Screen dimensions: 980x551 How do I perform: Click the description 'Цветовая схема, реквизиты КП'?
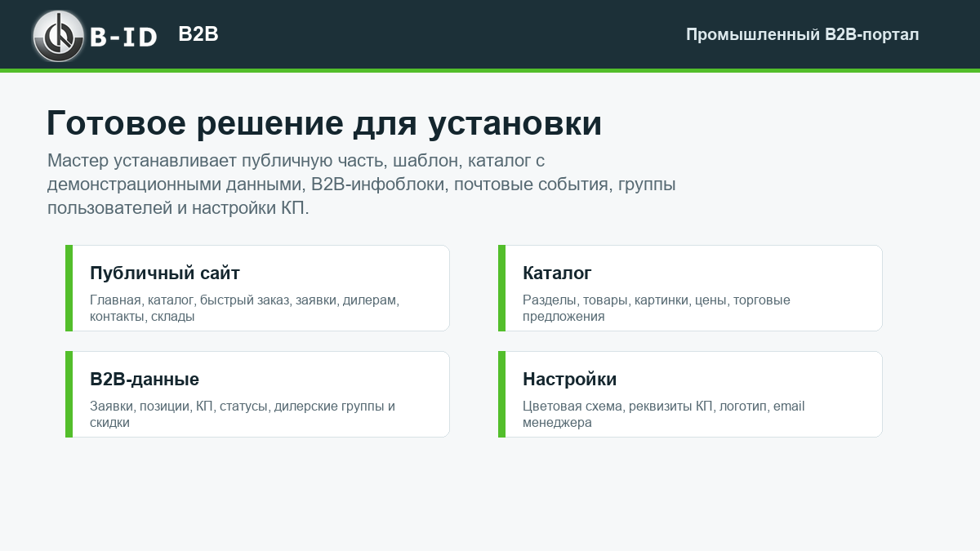(x=664, y=414)
